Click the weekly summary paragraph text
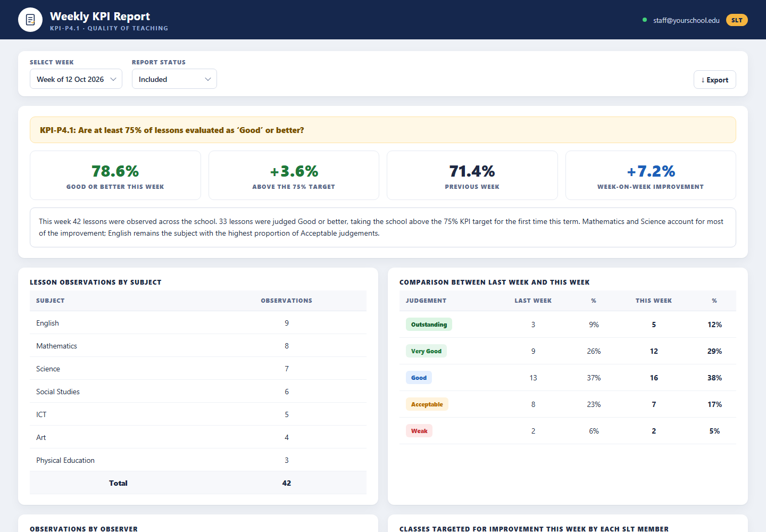The height and width of the screenshot is (532, 766). (381, 227)
